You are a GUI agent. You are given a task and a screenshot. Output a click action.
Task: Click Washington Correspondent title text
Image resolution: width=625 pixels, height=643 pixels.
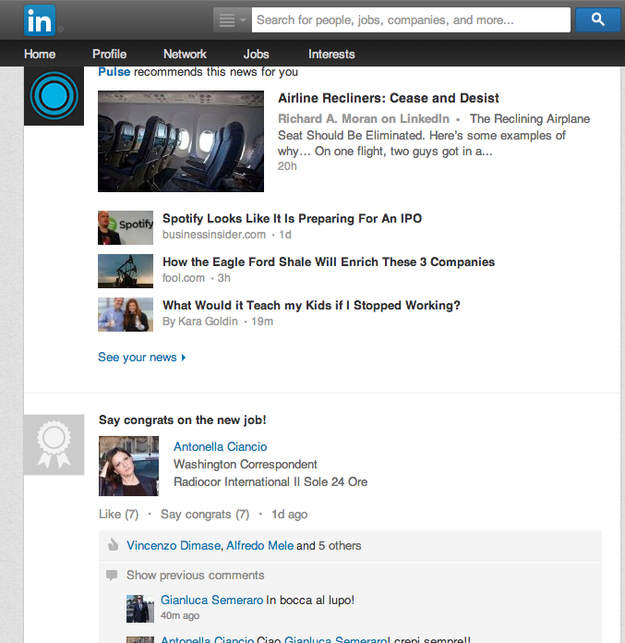click(245, 464)
